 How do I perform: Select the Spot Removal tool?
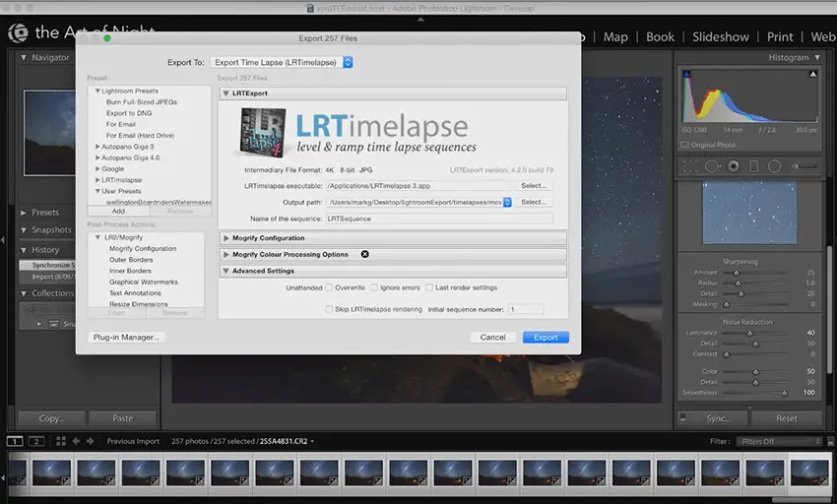pos(712,166)
